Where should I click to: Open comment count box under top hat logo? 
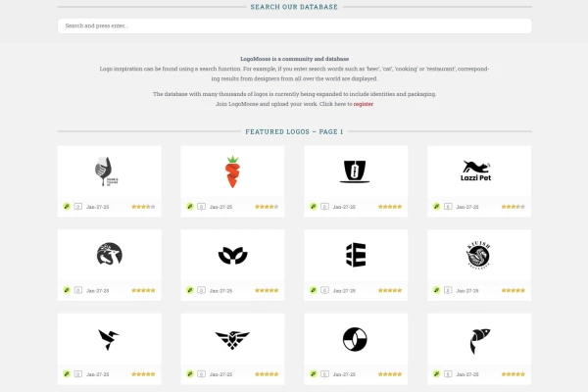pos(324,207)
